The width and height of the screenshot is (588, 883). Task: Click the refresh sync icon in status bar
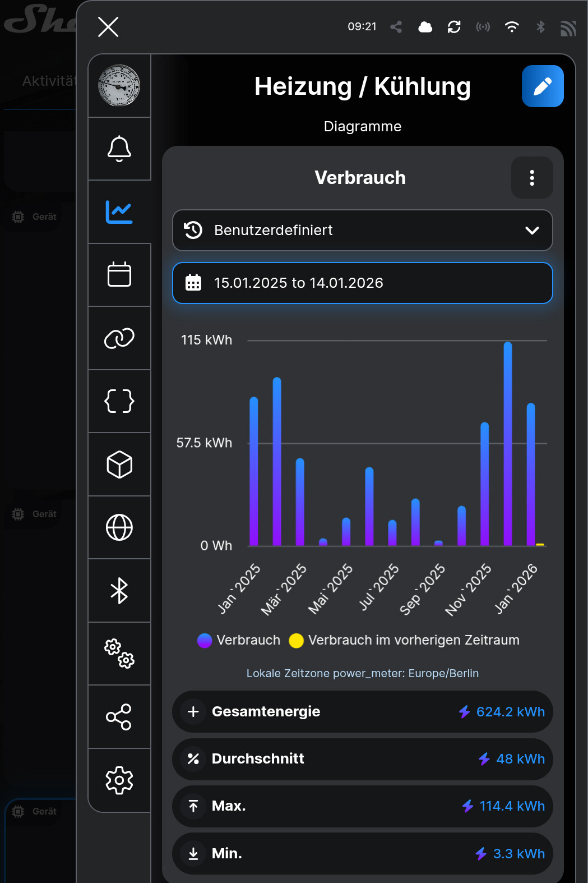pos(454,27)
